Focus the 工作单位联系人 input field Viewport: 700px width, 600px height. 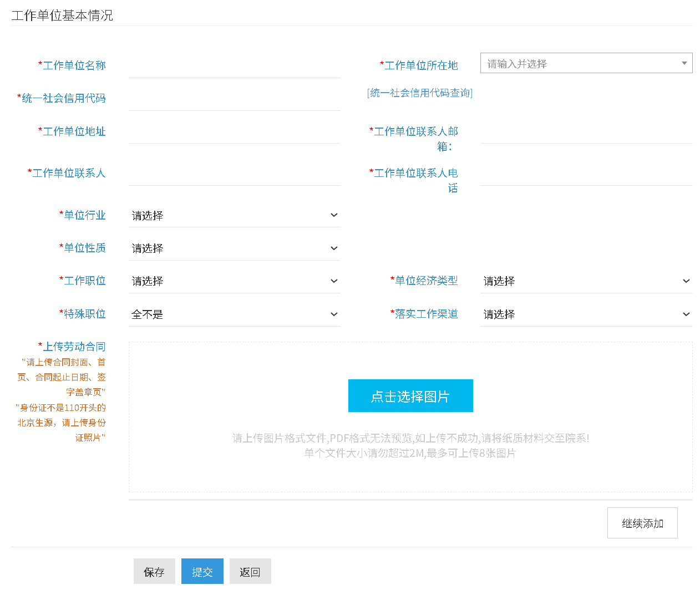[234, 174]
